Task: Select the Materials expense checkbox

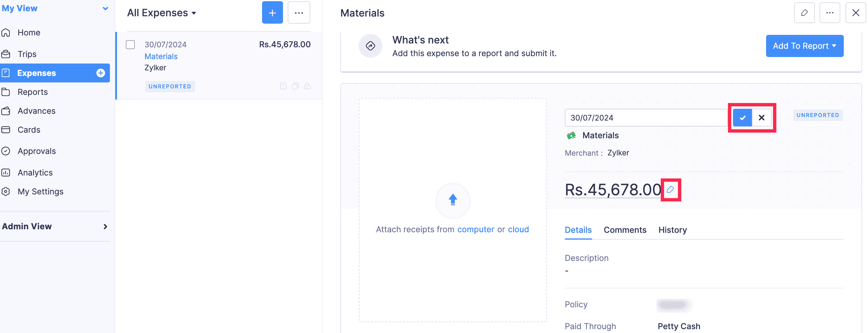Action: pos(130,45)
